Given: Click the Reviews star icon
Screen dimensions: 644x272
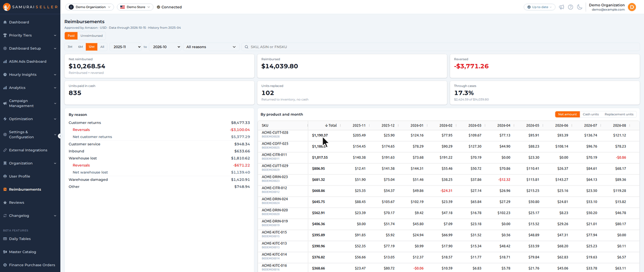Looking at the screenshot, I should [x=5, y=202].
